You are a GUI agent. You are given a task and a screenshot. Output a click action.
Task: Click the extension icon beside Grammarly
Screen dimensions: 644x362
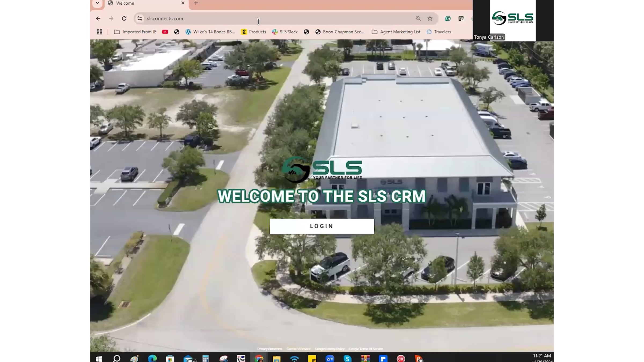(461, 19)
